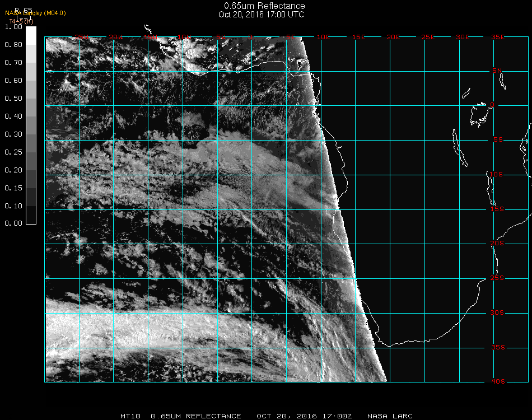532x420 pixels.
Task: Click the 1.00 color bar value
Action: pyautogui.click(x=13, y=26)
